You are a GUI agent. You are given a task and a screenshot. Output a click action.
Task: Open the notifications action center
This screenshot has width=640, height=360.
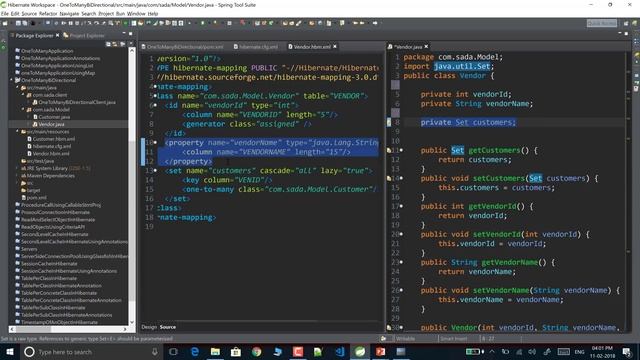coord(627,351)
